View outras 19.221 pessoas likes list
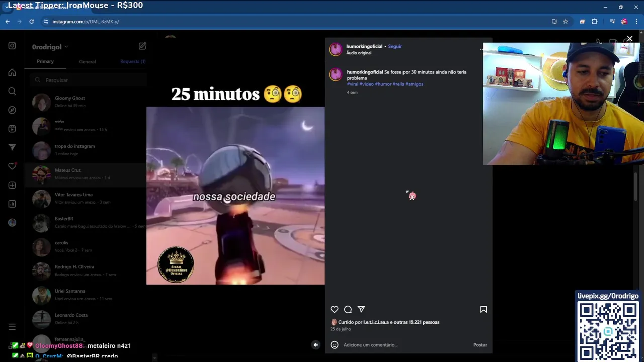 click(417, 322)
